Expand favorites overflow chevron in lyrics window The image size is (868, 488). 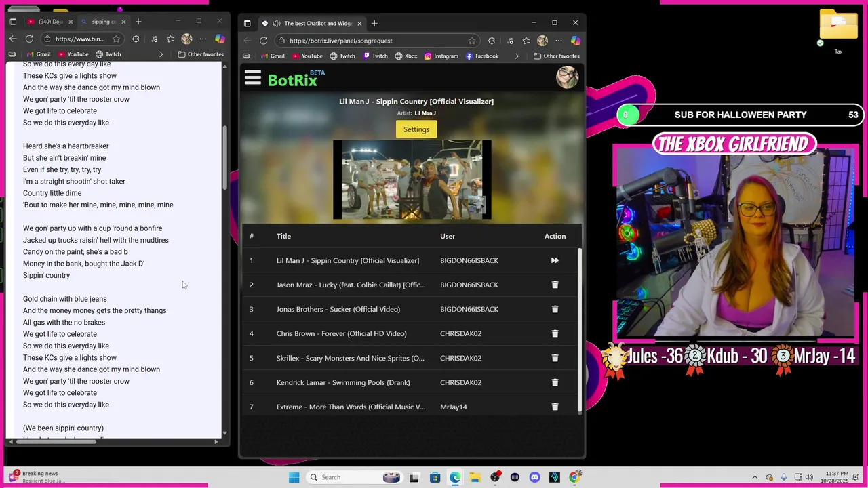pyautogui.click(x=161, y=54)
